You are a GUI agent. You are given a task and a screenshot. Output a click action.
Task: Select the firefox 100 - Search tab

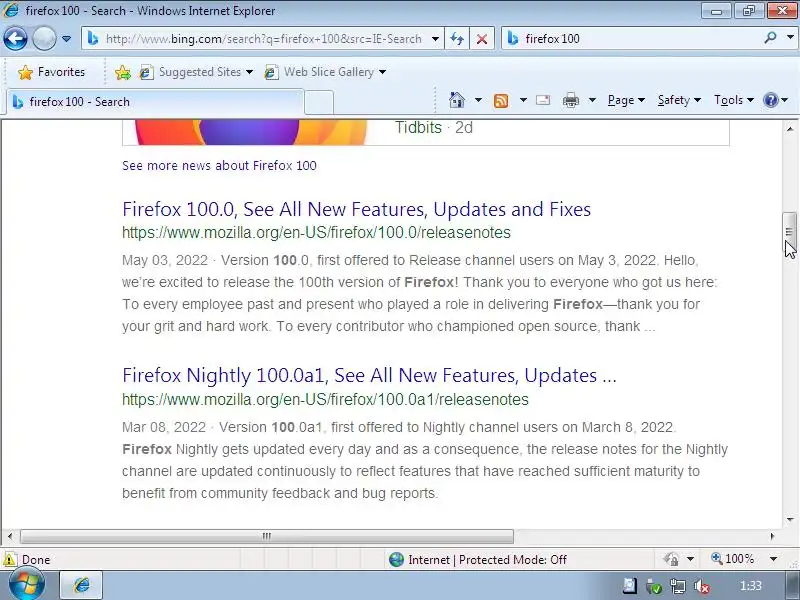(x=156, y=102)
